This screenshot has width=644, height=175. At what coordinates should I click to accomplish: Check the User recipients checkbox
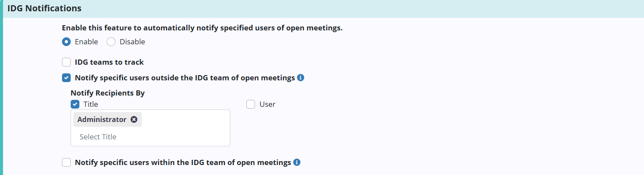tap(251, 104)
